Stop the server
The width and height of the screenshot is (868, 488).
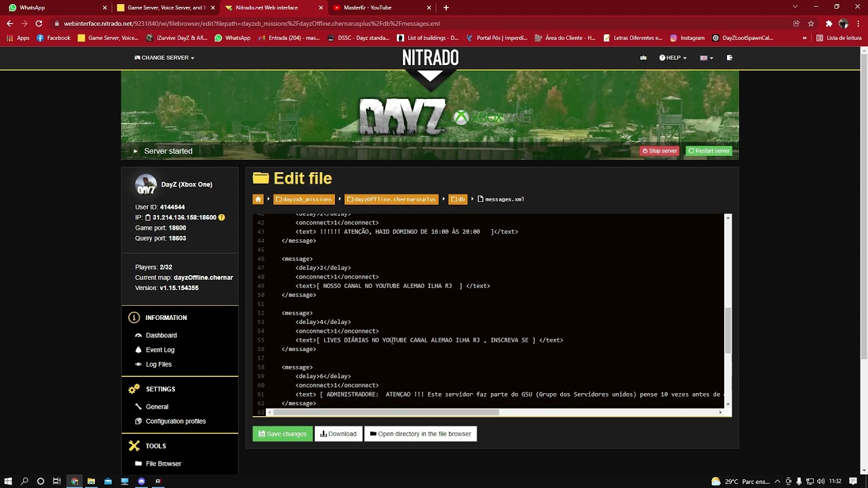660,151
